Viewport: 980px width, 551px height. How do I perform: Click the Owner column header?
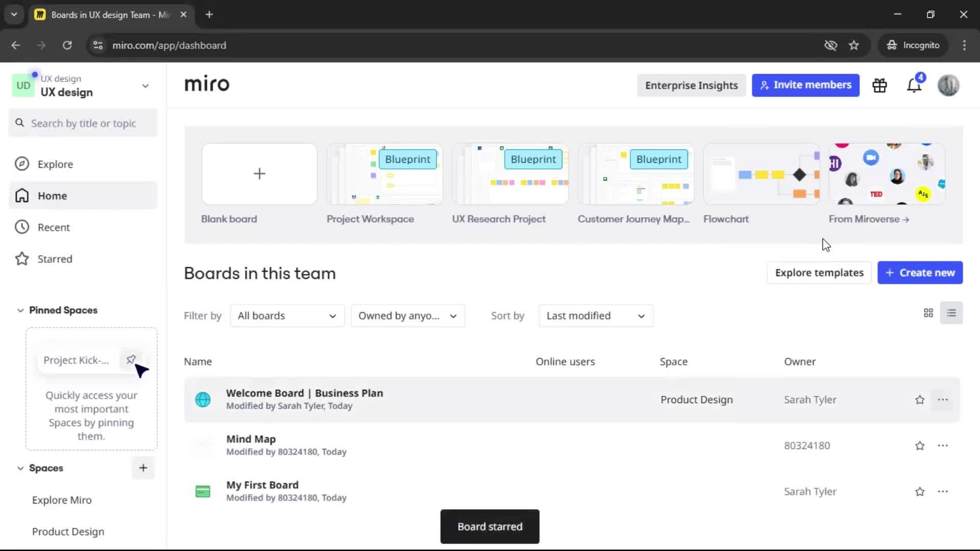tap(799, 362)
